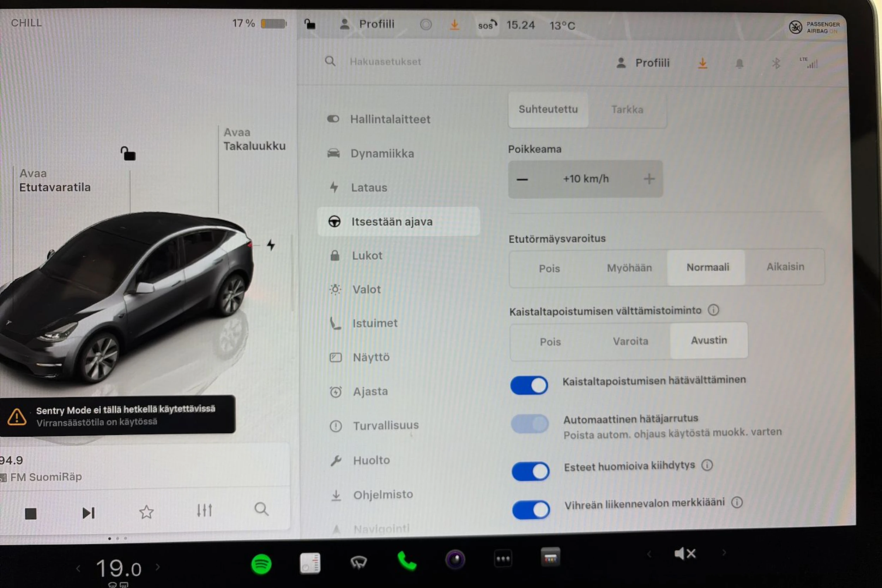The height and width of the screenshot is (588, 882).
Task: Open the phone app in the bottom bar
Action: point(407,561)
